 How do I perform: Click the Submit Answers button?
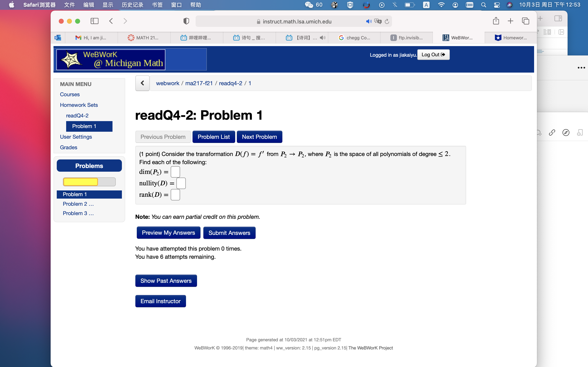pyautogui.click(x=229, y=233)
